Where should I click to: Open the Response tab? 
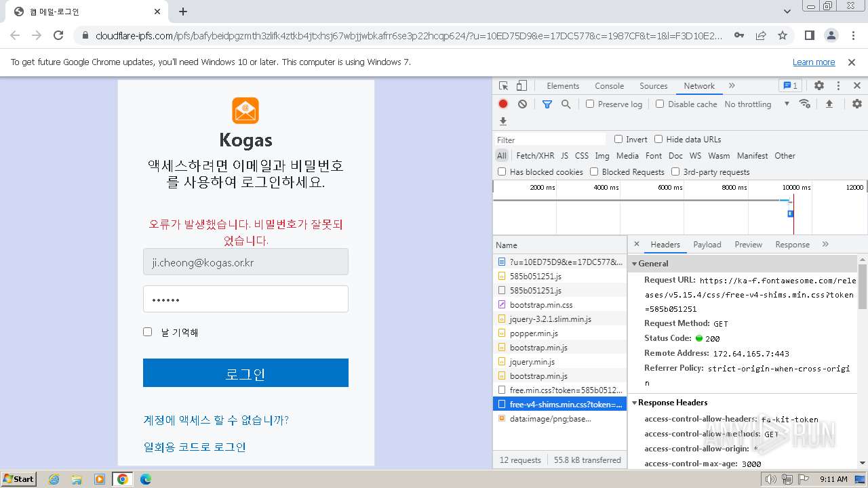pyautogui.click(x=793, y=245)
